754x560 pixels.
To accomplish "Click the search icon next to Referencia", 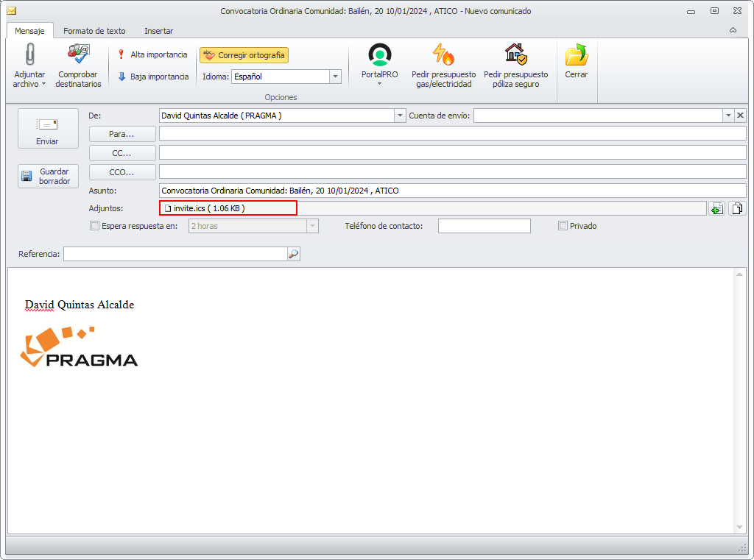I will pyautogui.click(x=293, y=254).
